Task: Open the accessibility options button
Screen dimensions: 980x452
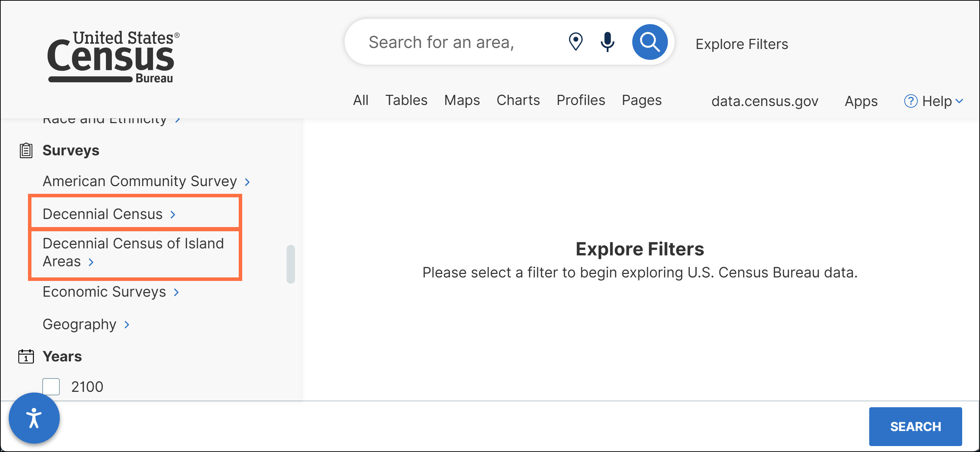Action: pos(34,418)
